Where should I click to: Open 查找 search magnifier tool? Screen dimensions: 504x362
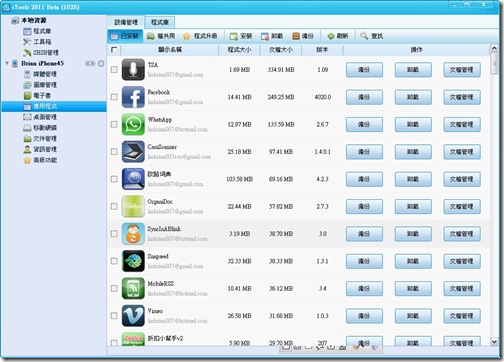pyautogui.click(x=372, y=36)
